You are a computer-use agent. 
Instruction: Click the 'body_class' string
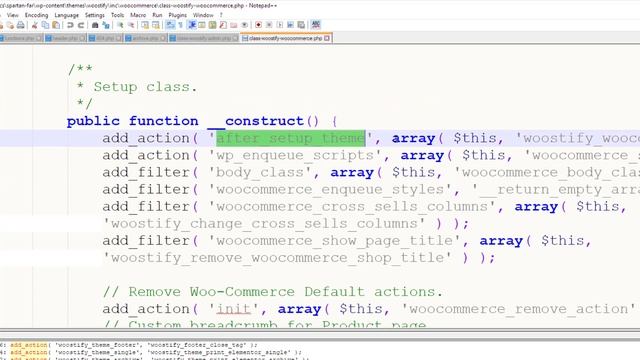[x=260, y=173]
